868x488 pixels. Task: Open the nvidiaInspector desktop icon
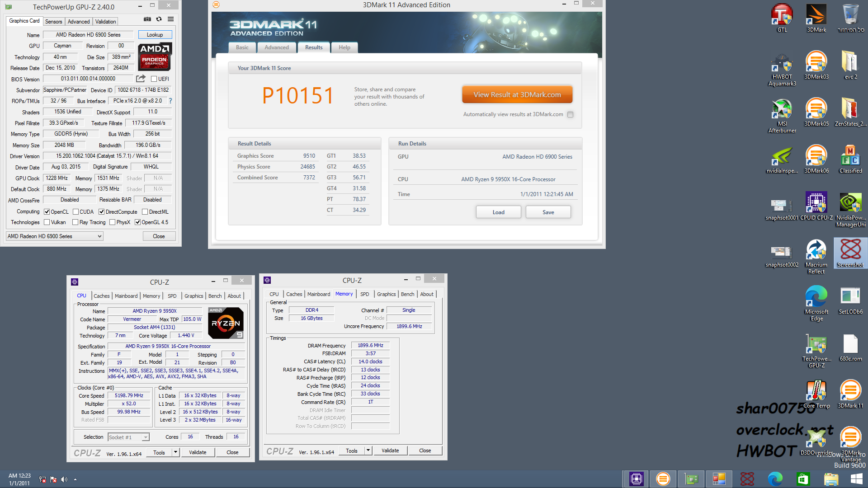pyautogui.click(x=782, y=159)
